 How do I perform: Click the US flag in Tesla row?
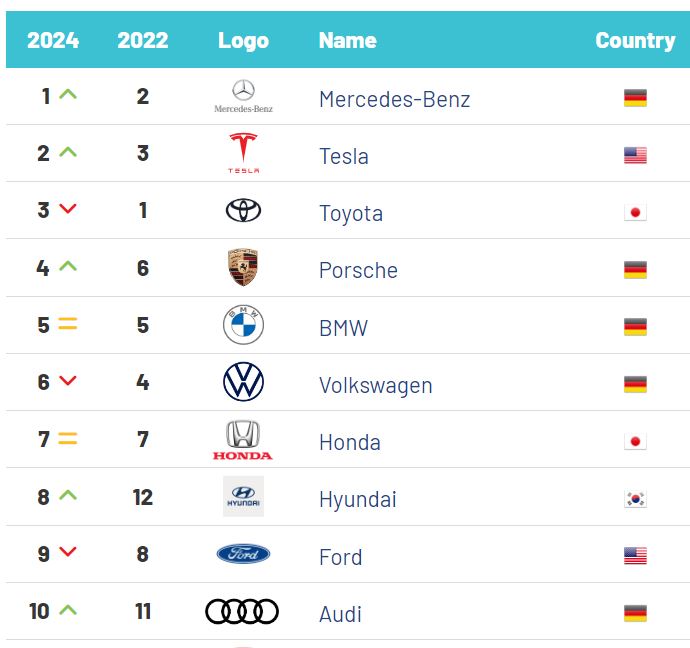(635, 155)
